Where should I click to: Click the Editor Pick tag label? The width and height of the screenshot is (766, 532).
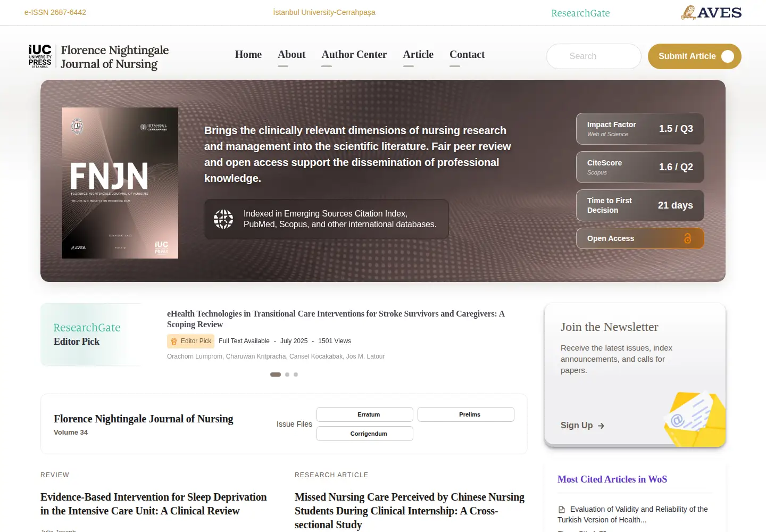190,341
